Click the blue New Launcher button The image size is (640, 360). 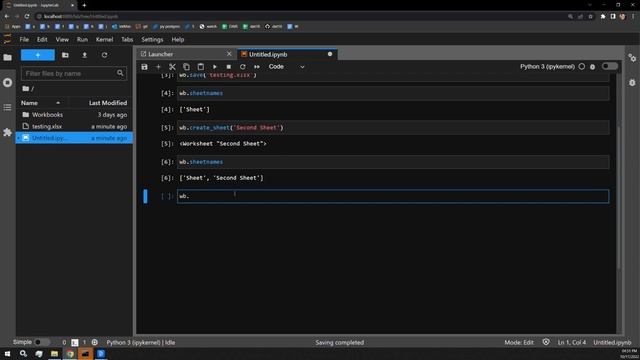click(38, 55)
